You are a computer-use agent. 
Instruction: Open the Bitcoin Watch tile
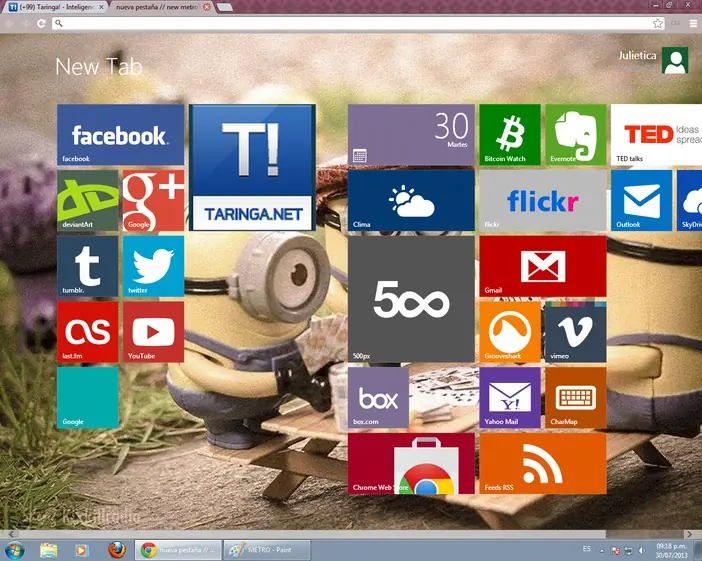510,135
